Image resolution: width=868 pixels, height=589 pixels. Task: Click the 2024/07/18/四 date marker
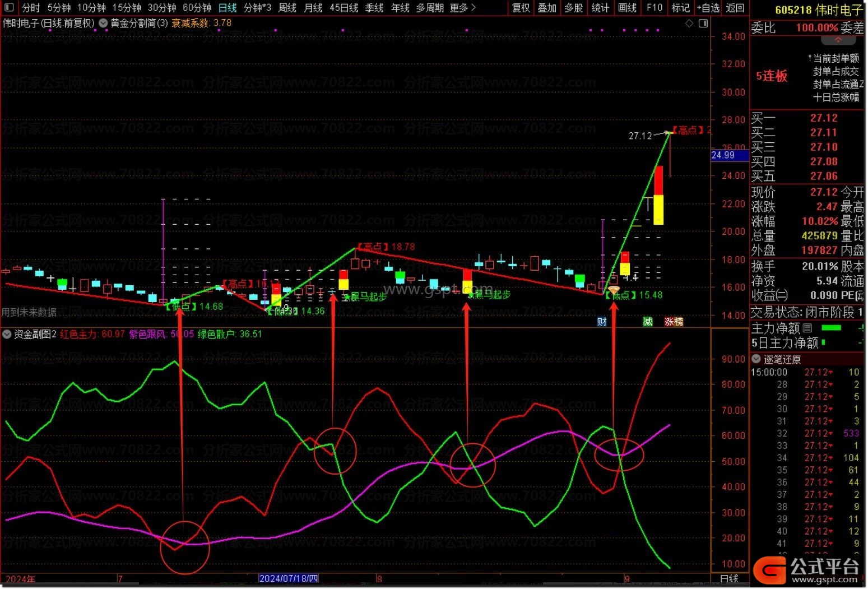pyautogui.click(x=289, y=578)
